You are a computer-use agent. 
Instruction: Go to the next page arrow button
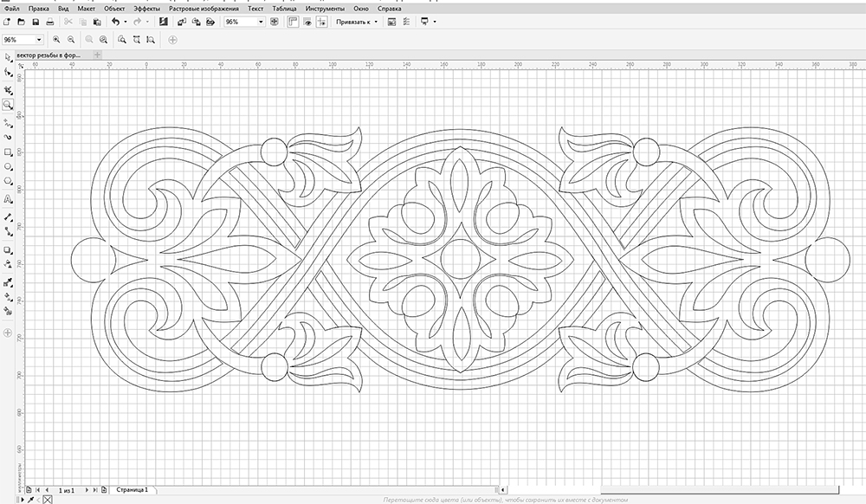click(x=87, y=490)
